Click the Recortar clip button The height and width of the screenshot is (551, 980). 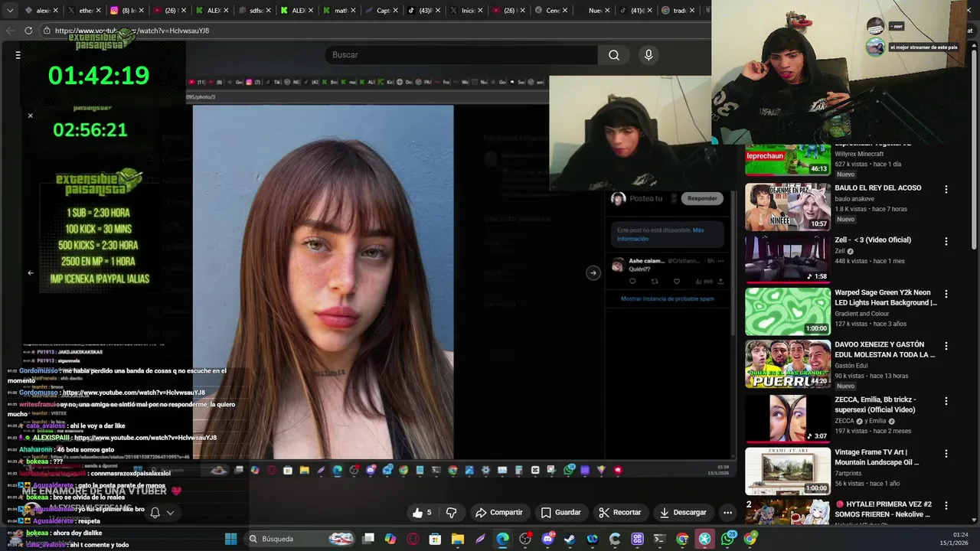[x=619, y=513]
